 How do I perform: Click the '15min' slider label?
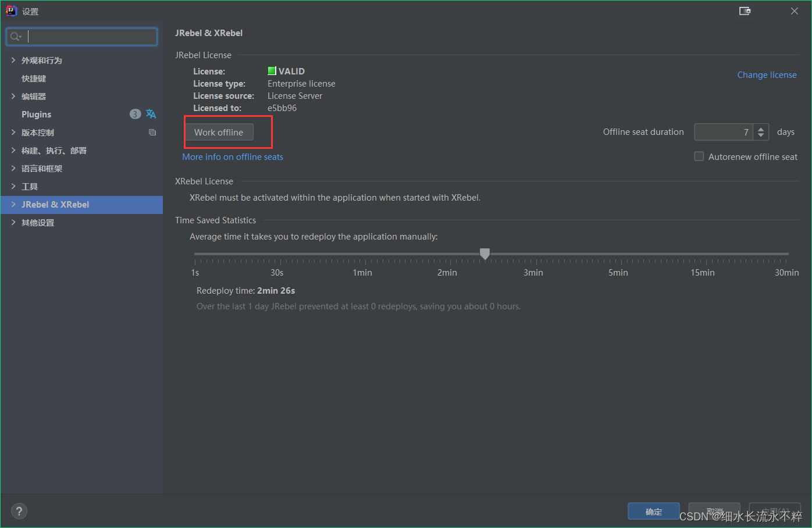tap(703, 273)
